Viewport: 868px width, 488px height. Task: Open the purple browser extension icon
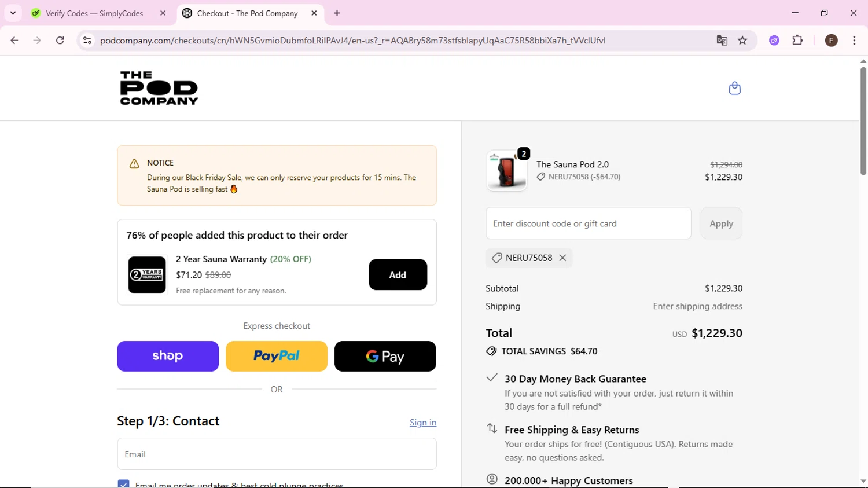click(774, 41)
